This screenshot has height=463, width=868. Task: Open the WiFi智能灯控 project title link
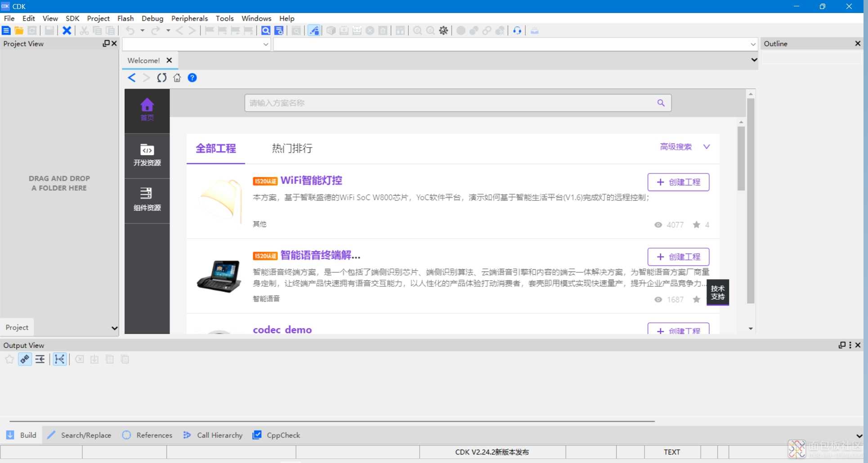(x=311, y=180)
